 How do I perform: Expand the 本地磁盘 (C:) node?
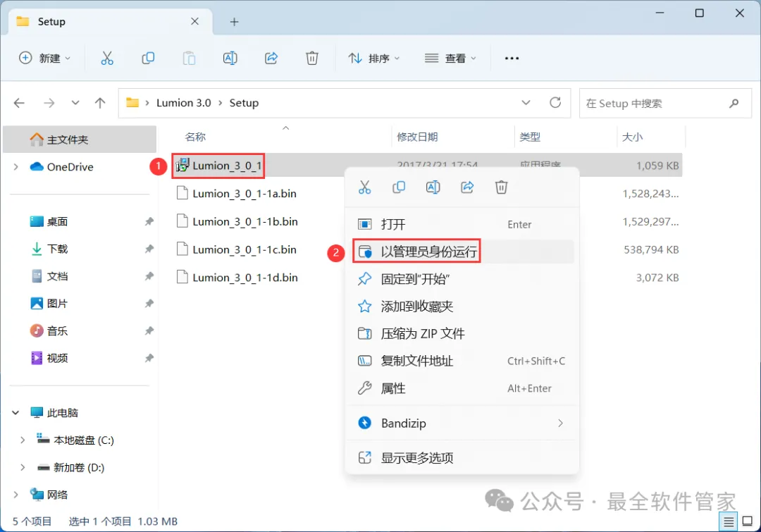pyautogui.click(x=23, y=440)
